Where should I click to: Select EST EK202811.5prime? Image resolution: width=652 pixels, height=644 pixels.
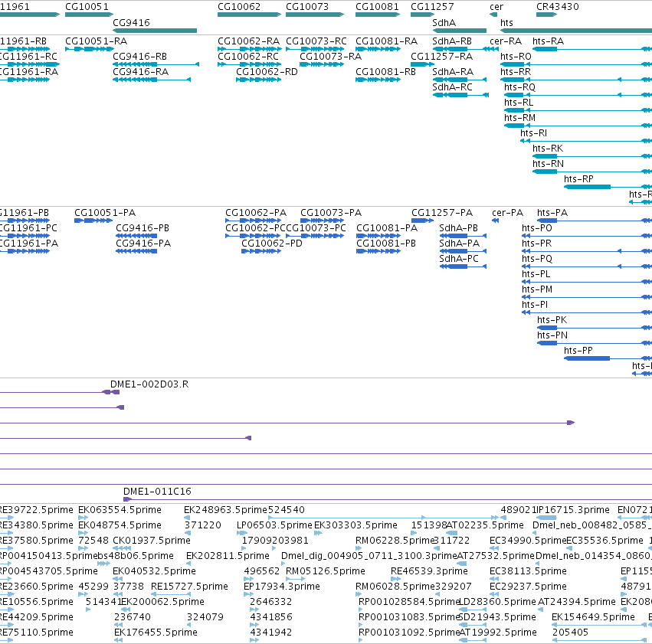[x=228, y=556]
